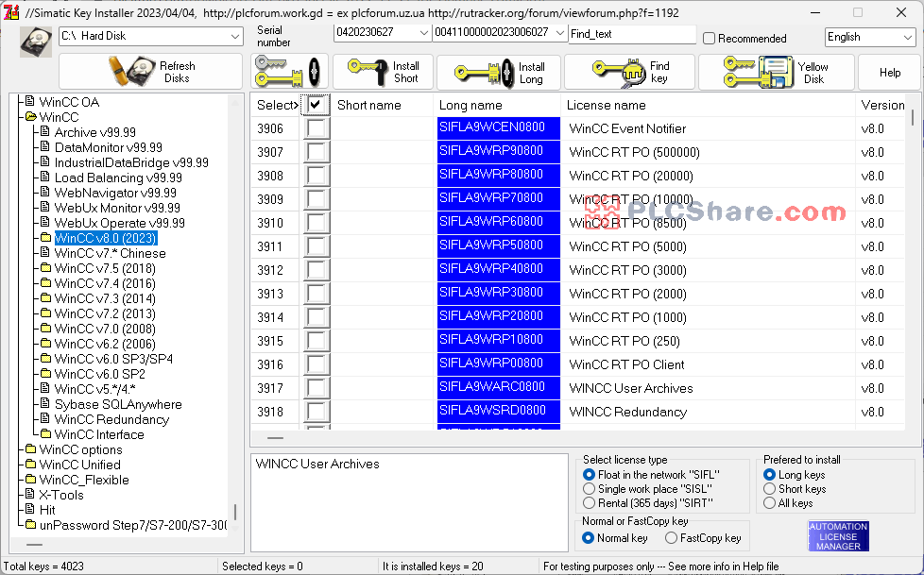Viewport: 924px width, 575px height.
Task: Toggle the Recommended checkbox
Action: [x=710, y=39]
